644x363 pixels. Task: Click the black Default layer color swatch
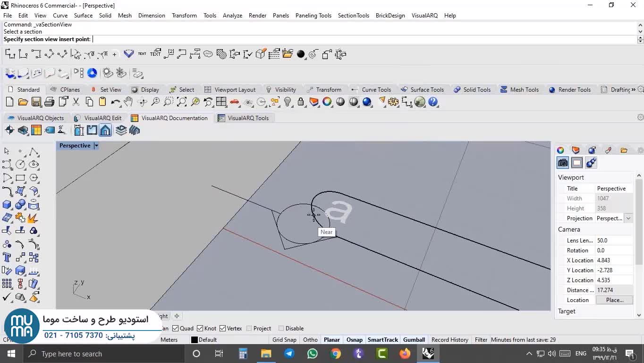[x=194, y=340]
